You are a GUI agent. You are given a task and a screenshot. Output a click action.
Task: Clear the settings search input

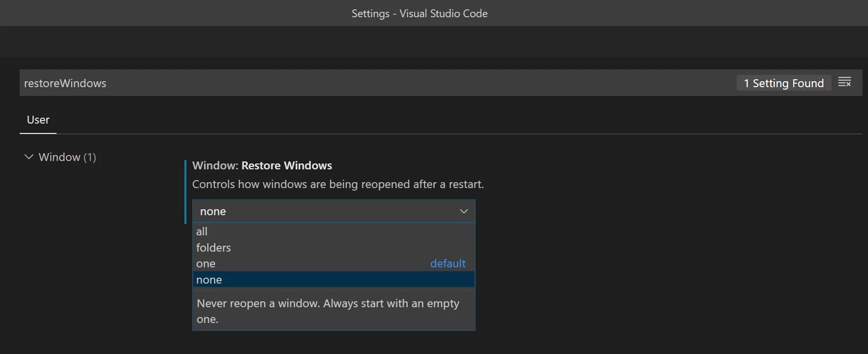coord(844,82)
